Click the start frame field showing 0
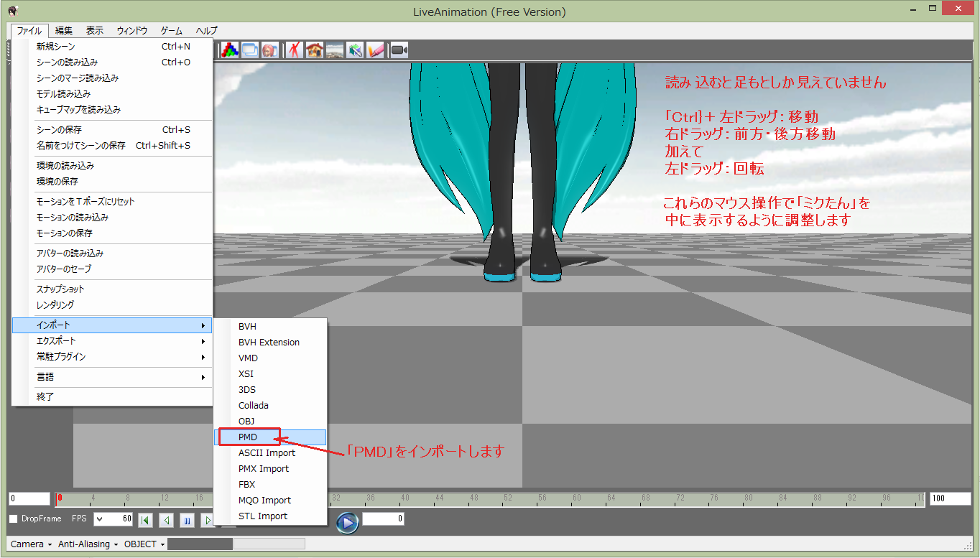The width and height of the screenshot is (980, 558). [29, 498]
